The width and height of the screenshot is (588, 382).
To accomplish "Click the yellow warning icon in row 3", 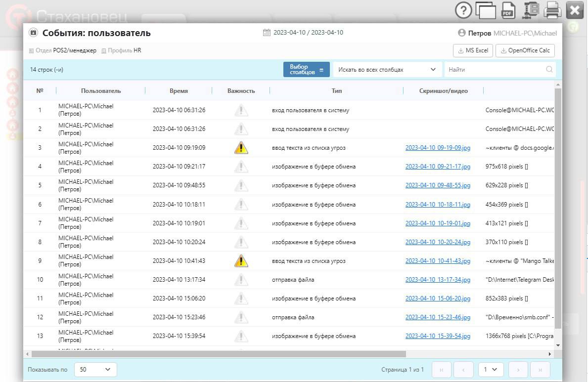I will pyautogui.click(x=241, y=148).
